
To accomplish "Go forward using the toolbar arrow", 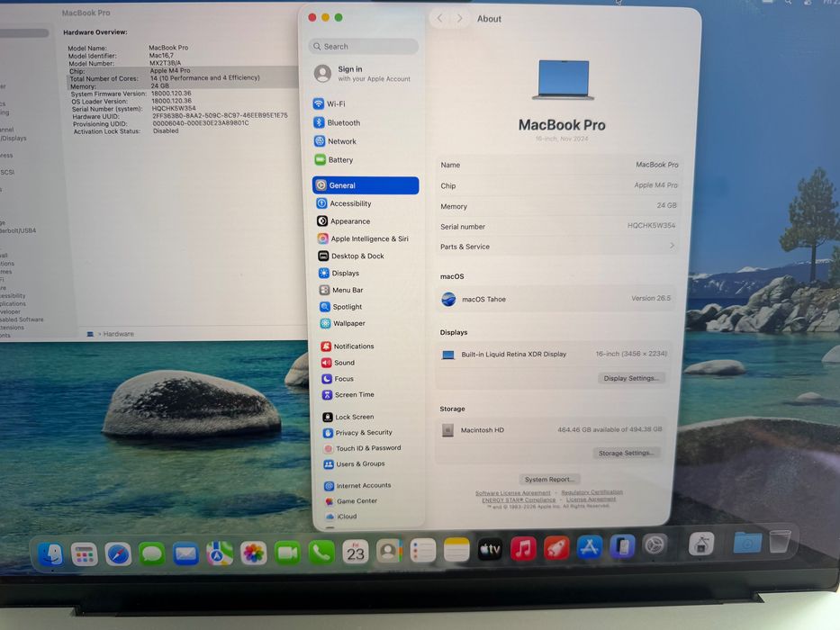I will point(460,19).
